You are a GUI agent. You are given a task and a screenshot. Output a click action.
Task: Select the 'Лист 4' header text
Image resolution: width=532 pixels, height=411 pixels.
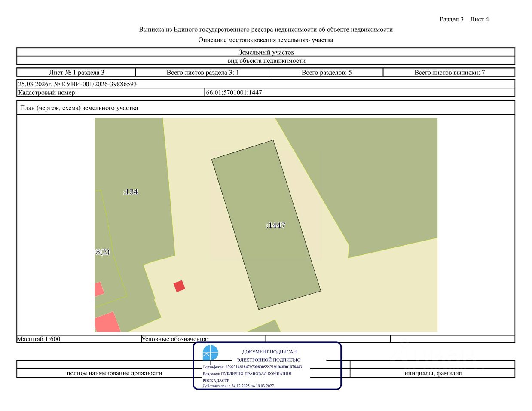(x=480, y=19)
